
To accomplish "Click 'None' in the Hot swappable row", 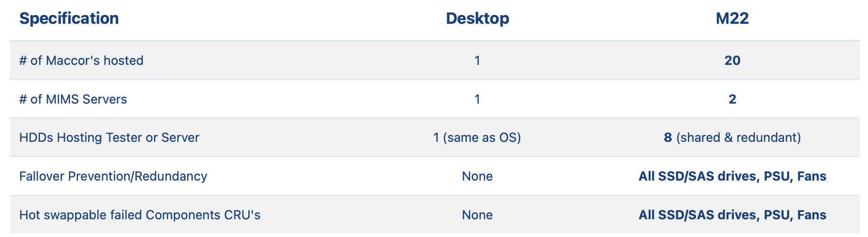I will pyautogui.click(x=477, y=215).
